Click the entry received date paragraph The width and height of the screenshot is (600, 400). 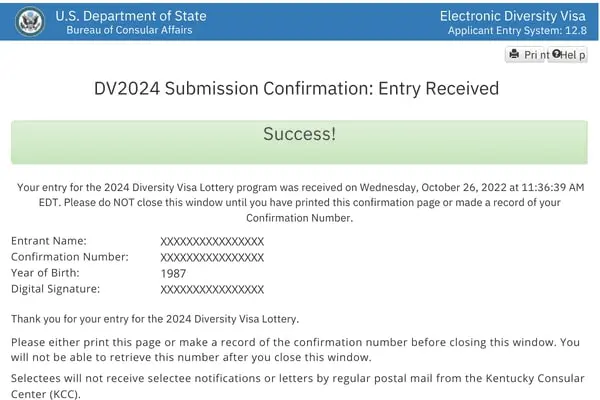[x=299, y=202]
